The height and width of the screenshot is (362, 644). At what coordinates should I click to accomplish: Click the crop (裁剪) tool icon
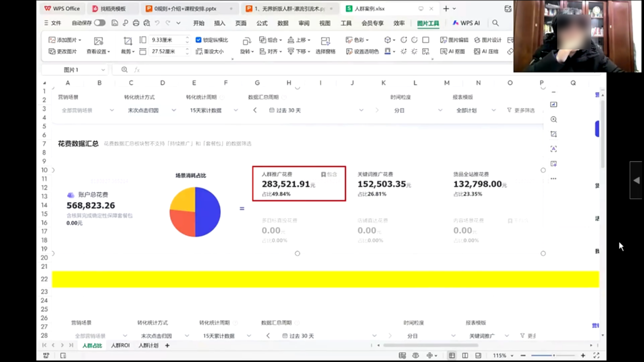[x=128, y=41]
